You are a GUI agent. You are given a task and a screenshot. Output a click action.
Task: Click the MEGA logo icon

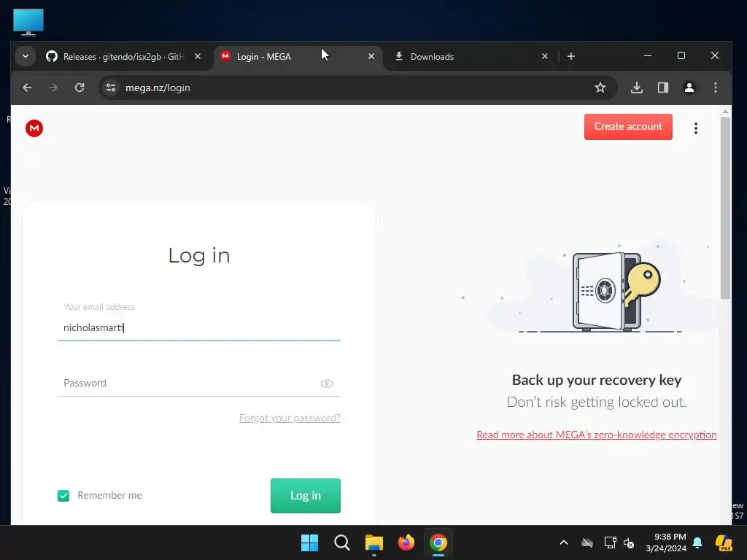(x=34, y=128)
